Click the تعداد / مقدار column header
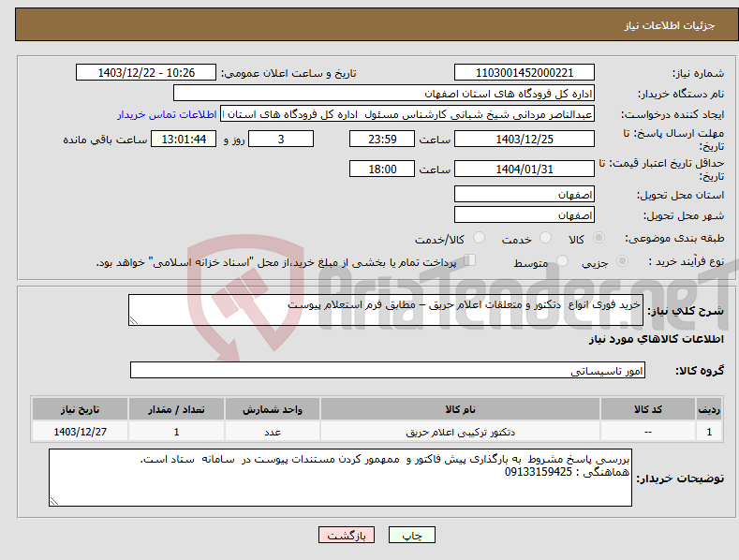 tap(176, 409)
